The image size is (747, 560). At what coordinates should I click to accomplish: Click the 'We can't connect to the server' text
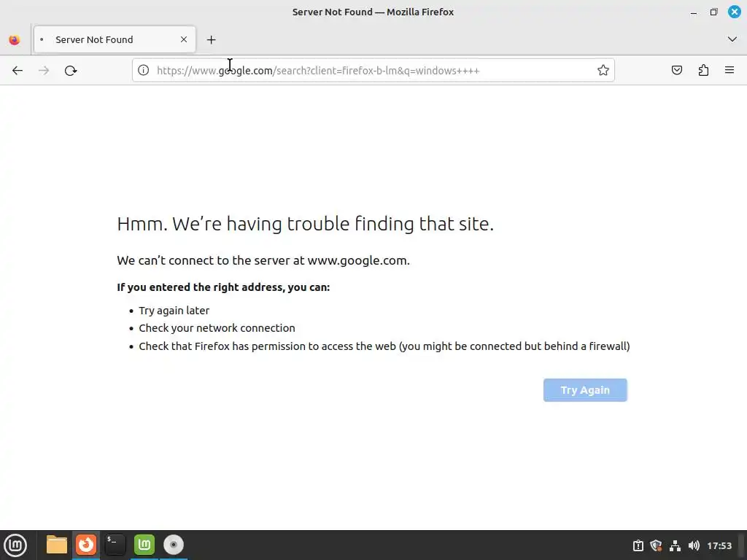[x=263, y=260]
